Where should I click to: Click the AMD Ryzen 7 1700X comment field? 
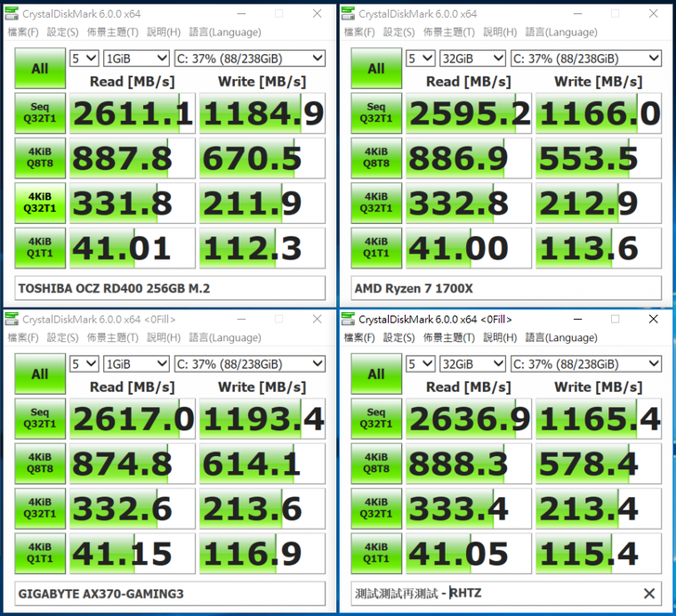click(506, 288)
